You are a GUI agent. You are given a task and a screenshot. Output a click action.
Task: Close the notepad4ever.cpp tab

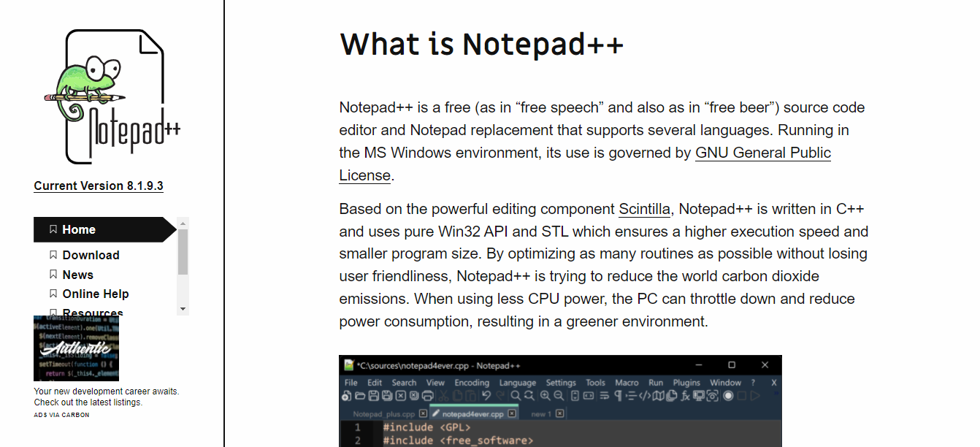[x=511, y=413]
